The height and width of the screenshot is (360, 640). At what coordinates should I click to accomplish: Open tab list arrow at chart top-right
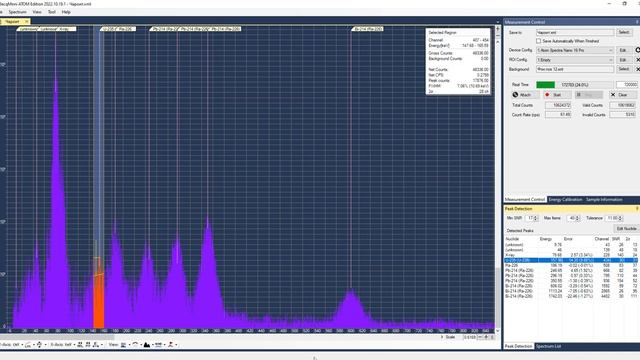[x=498, y=22]
